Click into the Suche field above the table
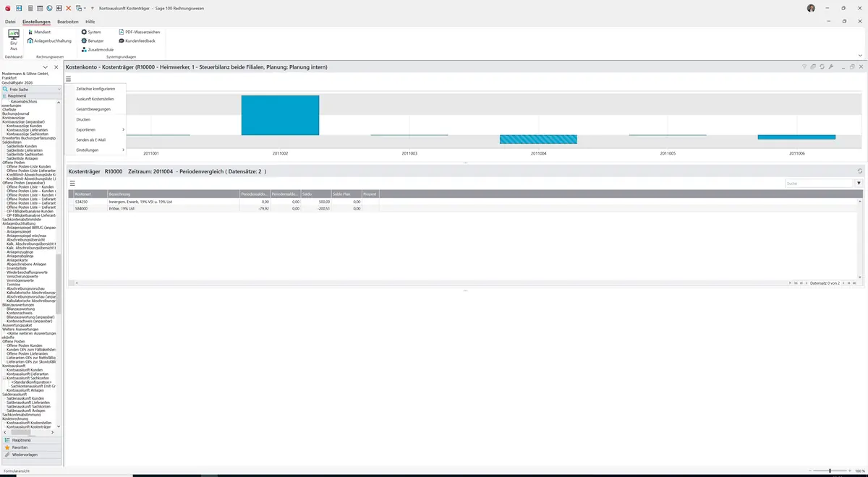Image resolution: width=868 pixels, height=477 pixels. [820, 184]
